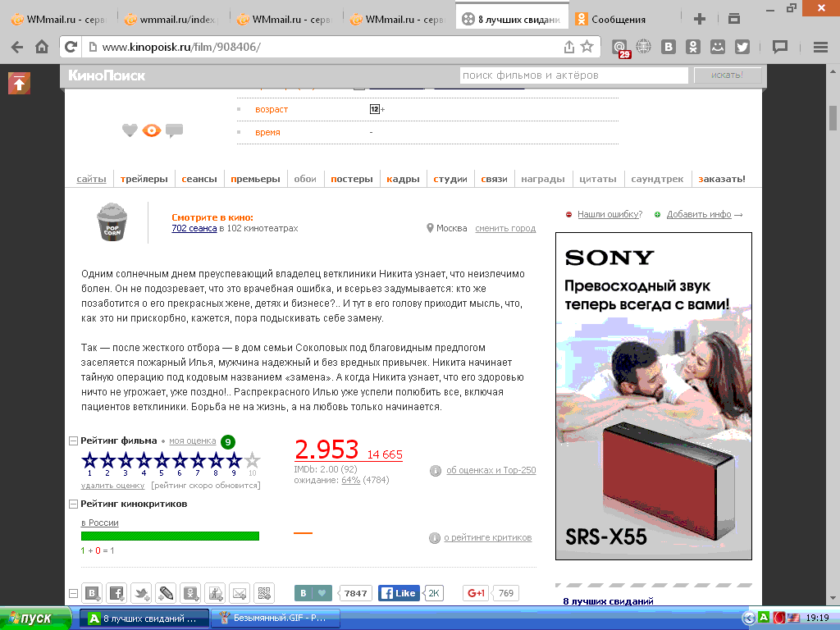Toggle the orange eye watched icon
The width and height of the screenshot is (840, 630).
point(152,130)
